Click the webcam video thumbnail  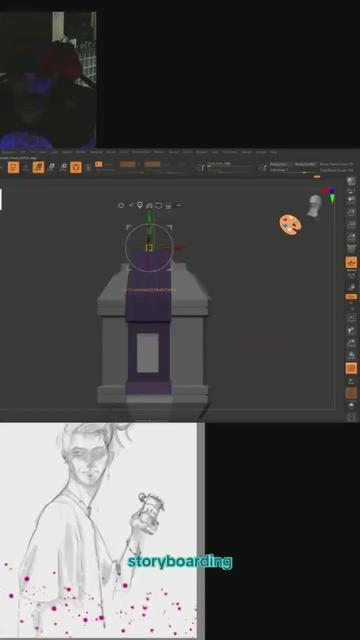(48, 80)
